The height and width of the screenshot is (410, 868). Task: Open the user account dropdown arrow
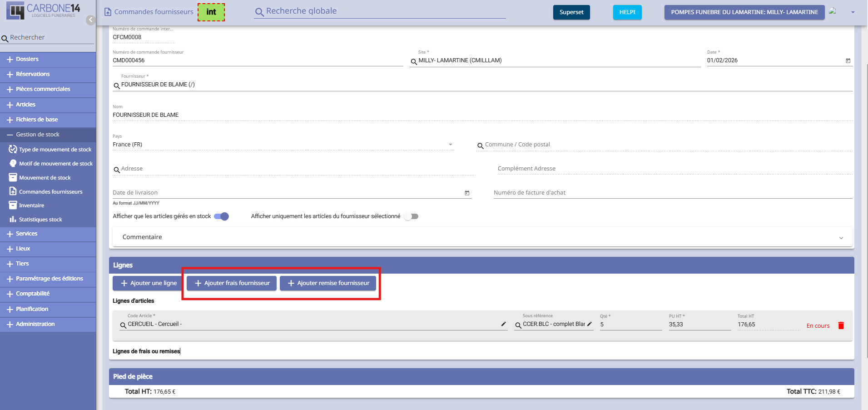[x=853, y=12]
